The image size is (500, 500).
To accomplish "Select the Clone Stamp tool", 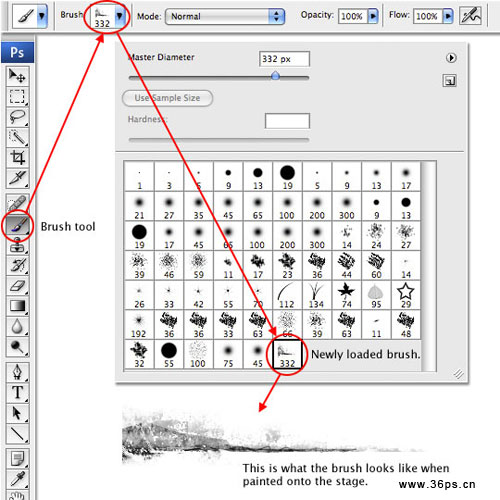I will 17,245.
